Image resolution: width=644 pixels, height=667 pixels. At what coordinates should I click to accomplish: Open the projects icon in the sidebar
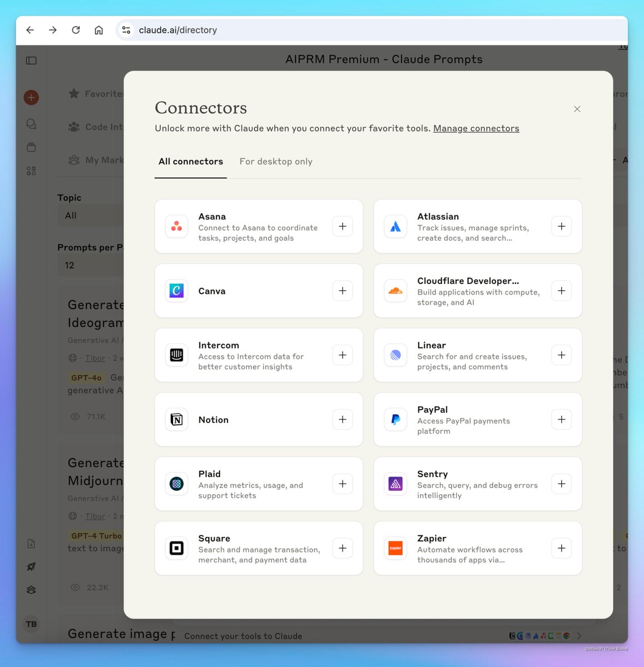point(31,147)
